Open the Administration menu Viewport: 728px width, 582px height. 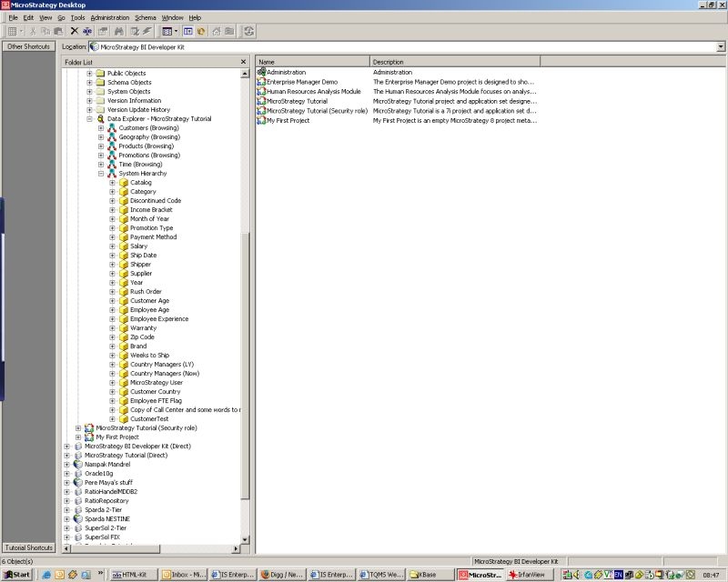[x=109, y=17]
